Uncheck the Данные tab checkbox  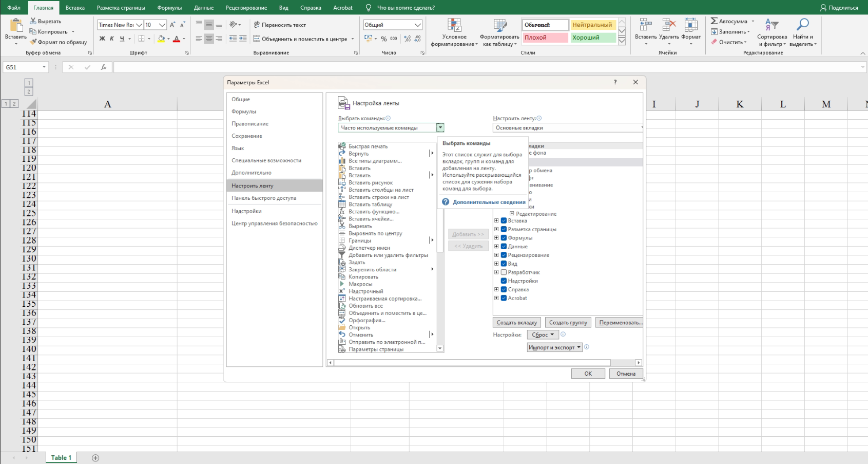point(504,247)
